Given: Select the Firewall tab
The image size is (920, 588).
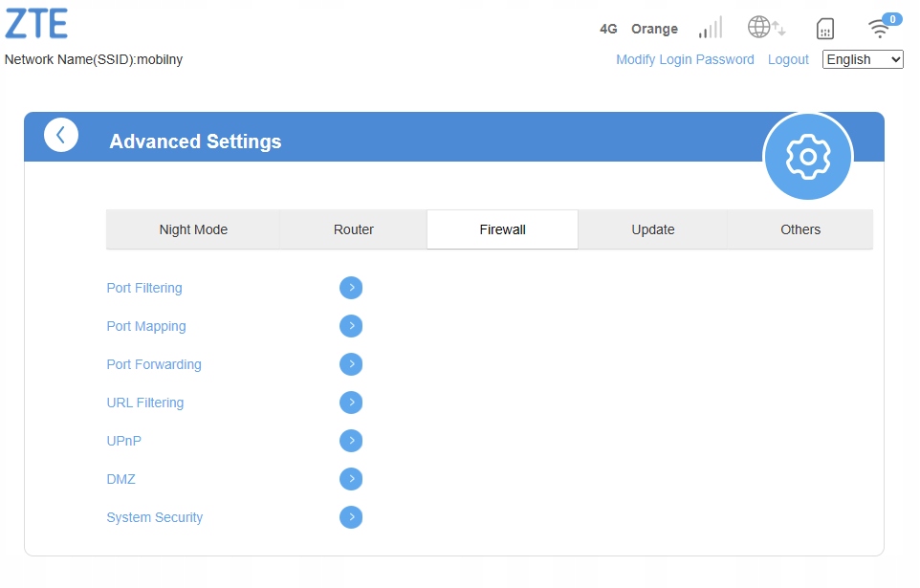Looking at the screenshot, I should (x=502, y=229).
